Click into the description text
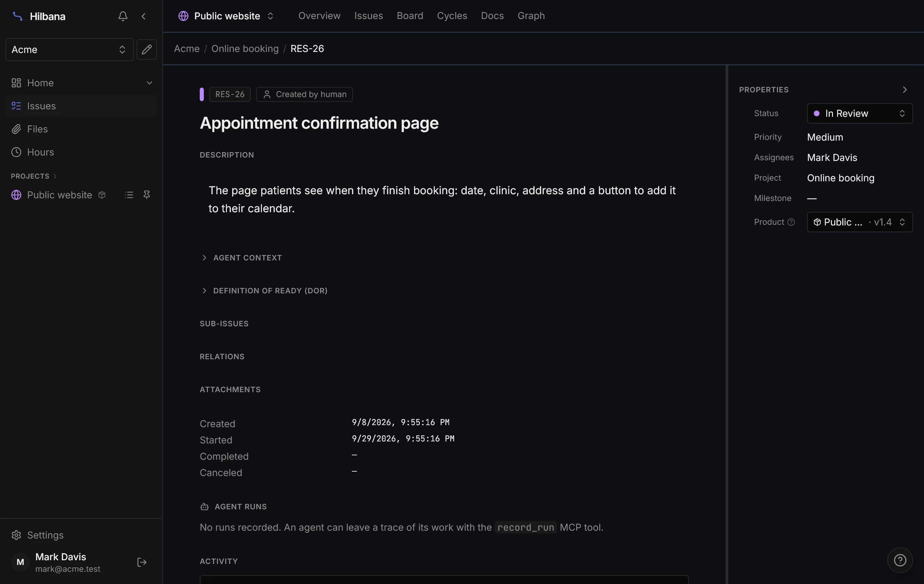Image resolution: width=924 pixels, height=584 pixels. pyautogui.click(x=442, y=199)
